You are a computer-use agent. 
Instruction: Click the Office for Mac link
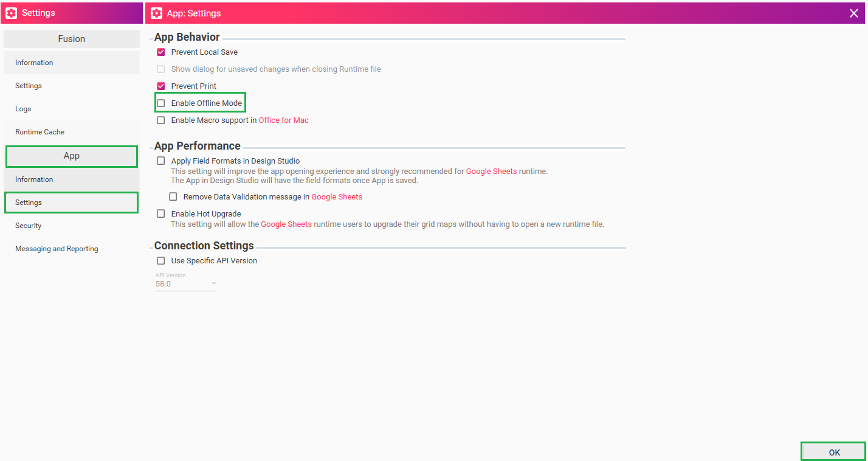point(283,120)
